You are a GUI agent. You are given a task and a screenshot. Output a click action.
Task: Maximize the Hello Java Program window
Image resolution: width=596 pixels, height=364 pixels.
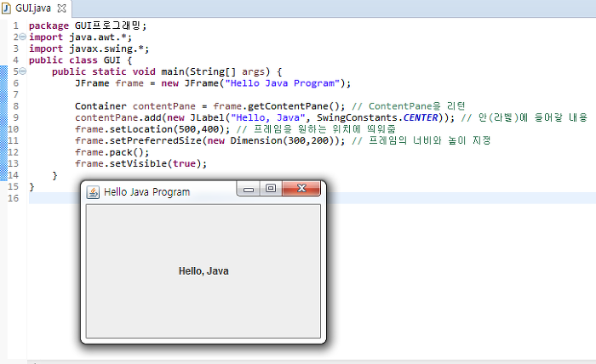[271, 189]
